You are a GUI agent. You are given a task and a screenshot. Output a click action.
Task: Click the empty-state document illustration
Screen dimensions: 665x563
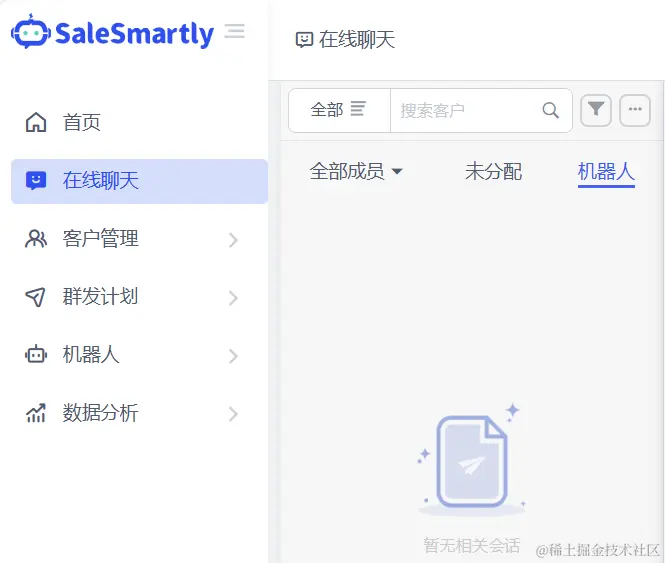pyautogui.click(x=472, y=459)
